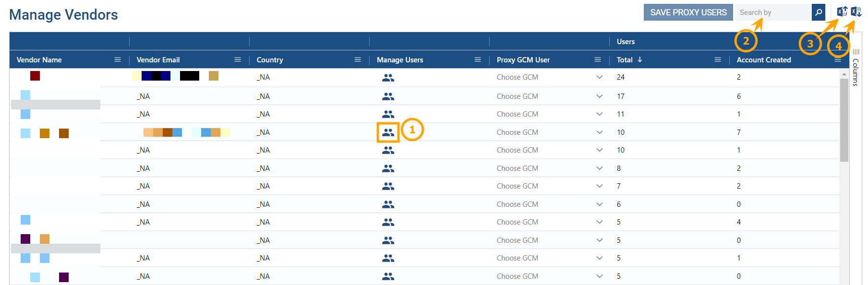Open Choose GCM dropdown for row totaling 11
This screenshot has width=868, height=285.
pos(599,114)
